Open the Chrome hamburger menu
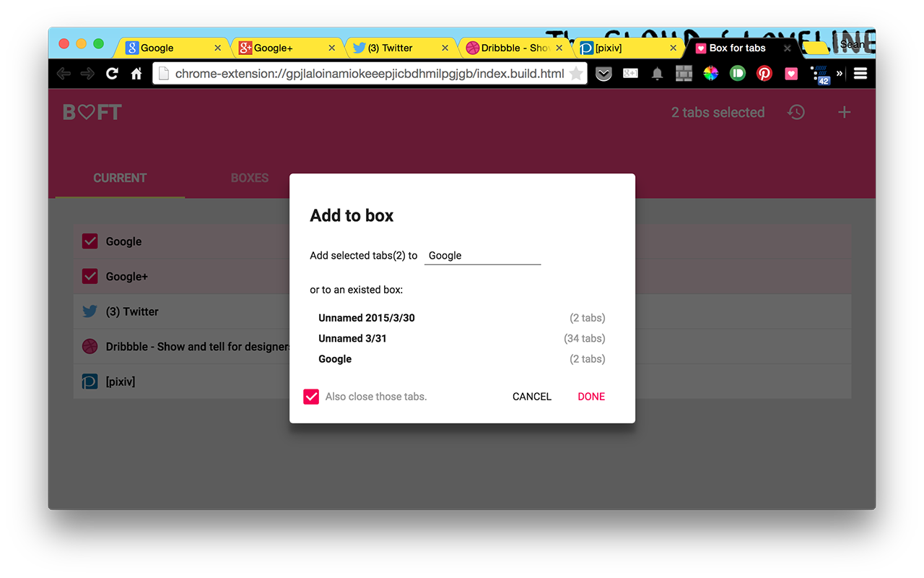 click(860, 74)
